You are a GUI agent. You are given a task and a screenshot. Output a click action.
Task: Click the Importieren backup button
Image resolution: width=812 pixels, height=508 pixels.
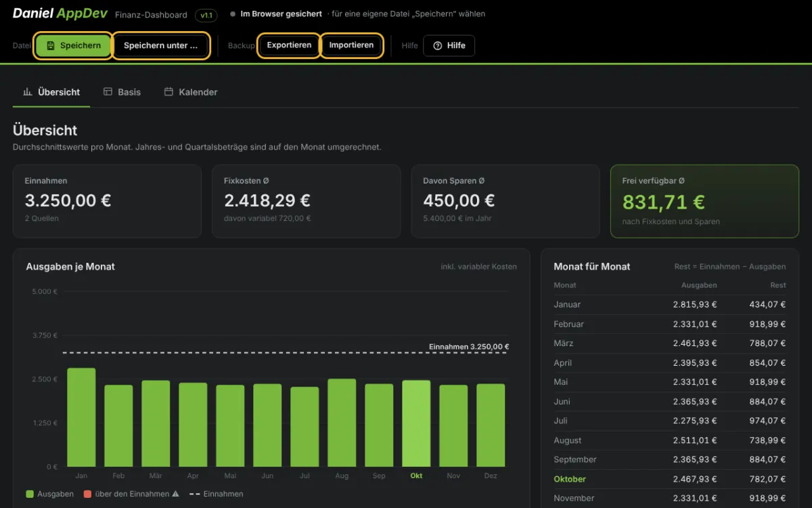pos(351,45)
